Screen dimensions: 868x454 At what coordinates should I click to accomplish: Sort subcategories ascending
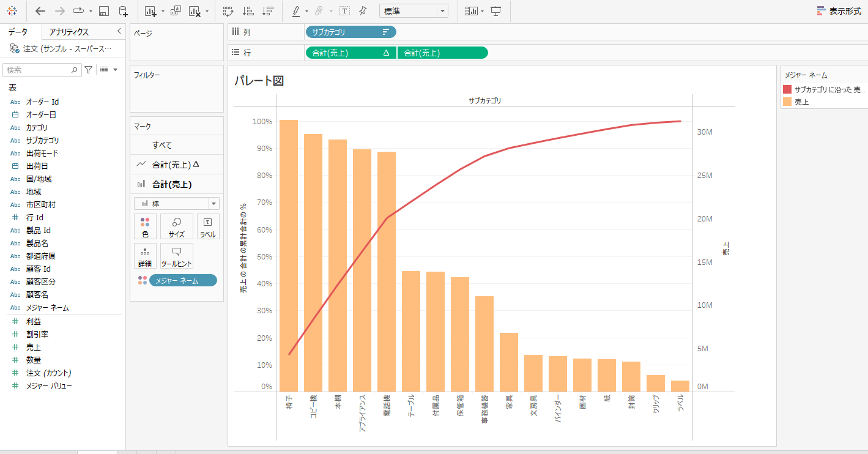coord(248,11)
